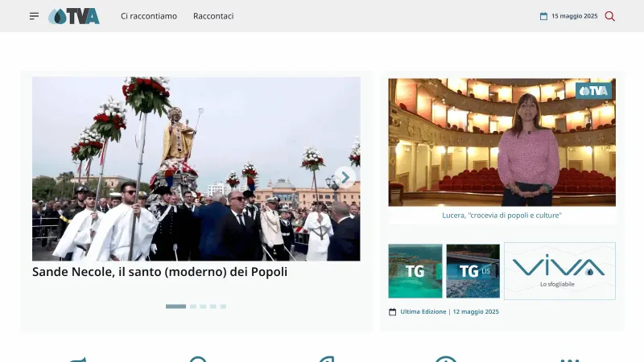Viewport: 644px width, 362px height.
Task: Open the hamburger menu
Action: (x=34, y=16)
